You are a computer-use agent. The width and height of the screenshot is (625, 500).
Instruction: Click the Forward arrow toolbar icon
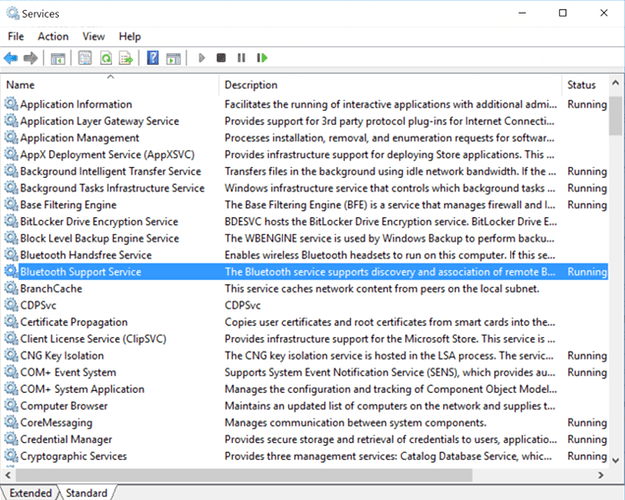31,58
